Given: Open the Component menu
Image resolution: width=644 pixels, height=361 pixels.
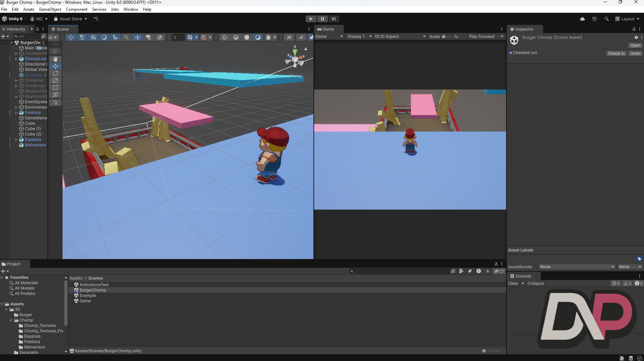Looking at the screenshot, I should tap(77, 9).
